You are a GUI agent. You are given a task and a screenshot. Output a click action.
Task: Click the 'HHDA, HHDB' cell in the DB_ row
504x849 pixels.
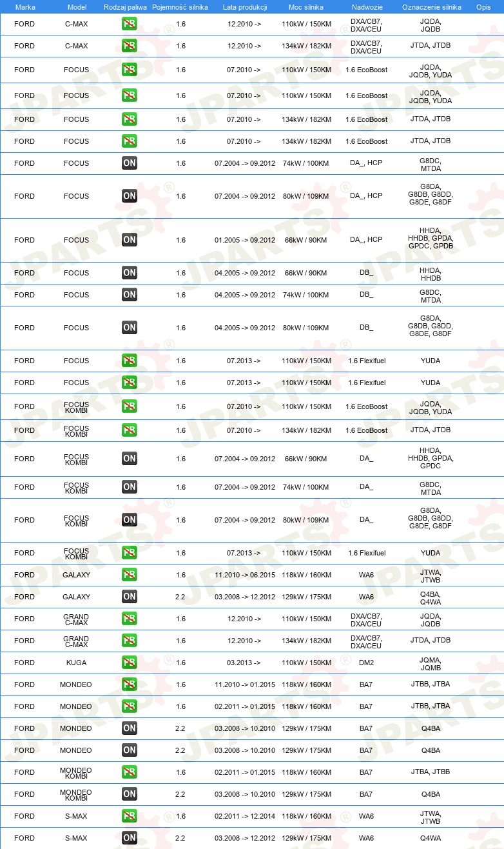pos(431,274)
